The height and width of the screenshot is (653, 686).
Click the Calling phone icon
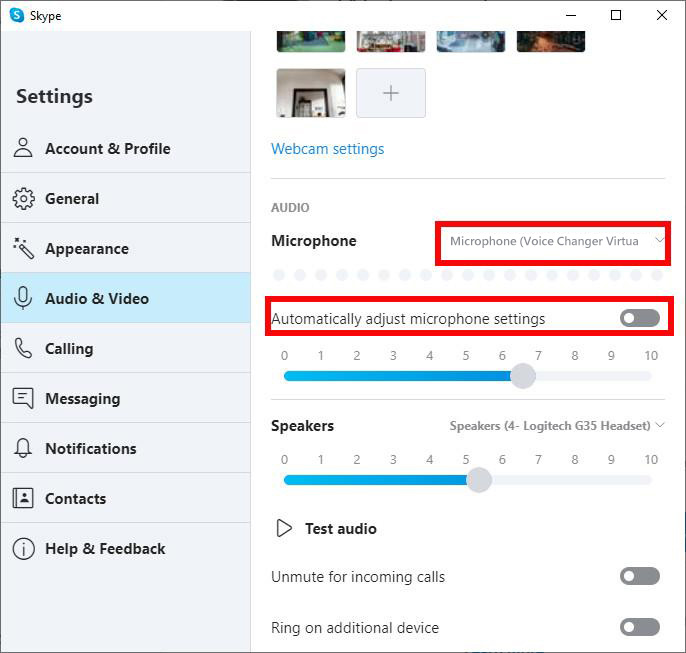tap(23, 348)
